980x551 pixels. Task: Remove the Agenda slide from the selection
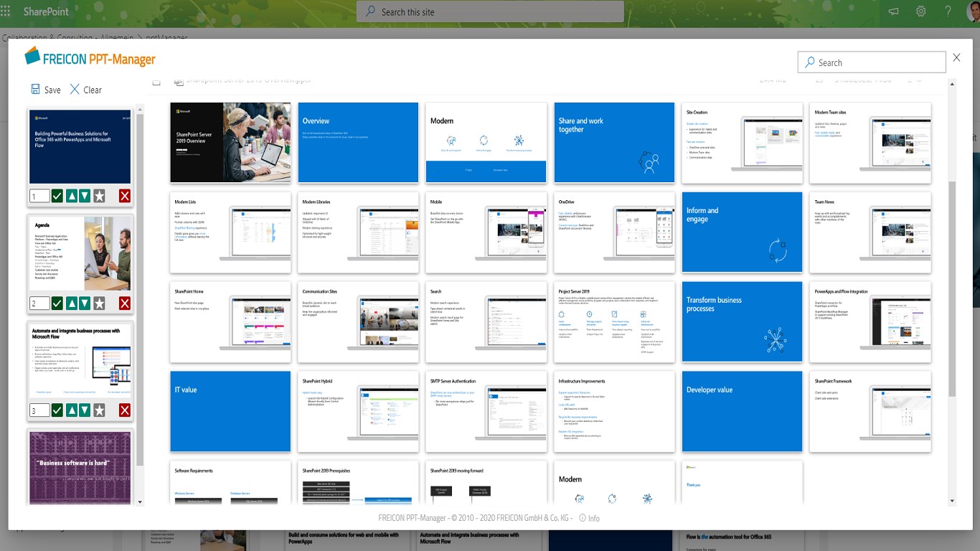125,303
